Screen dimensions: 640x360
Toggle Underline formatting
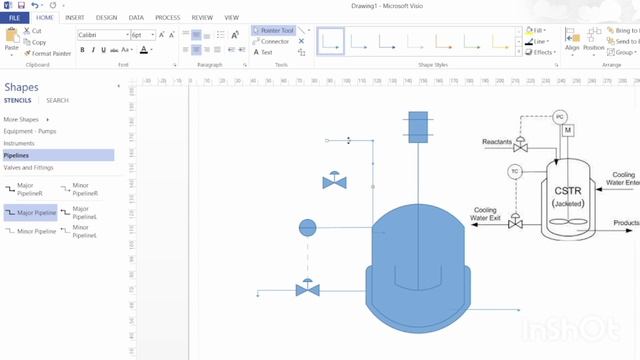(x=104, y=50)
